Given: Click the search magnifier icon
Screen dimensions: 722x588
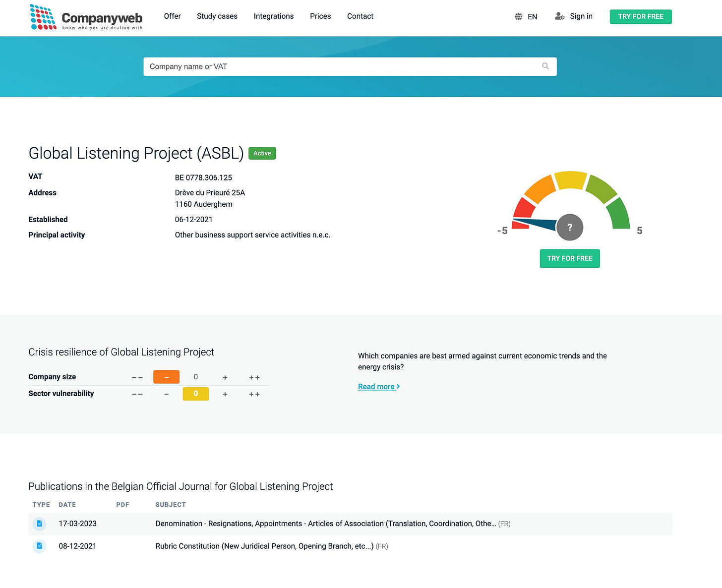Looking at the screenshot, I should (x=545, y=66).
